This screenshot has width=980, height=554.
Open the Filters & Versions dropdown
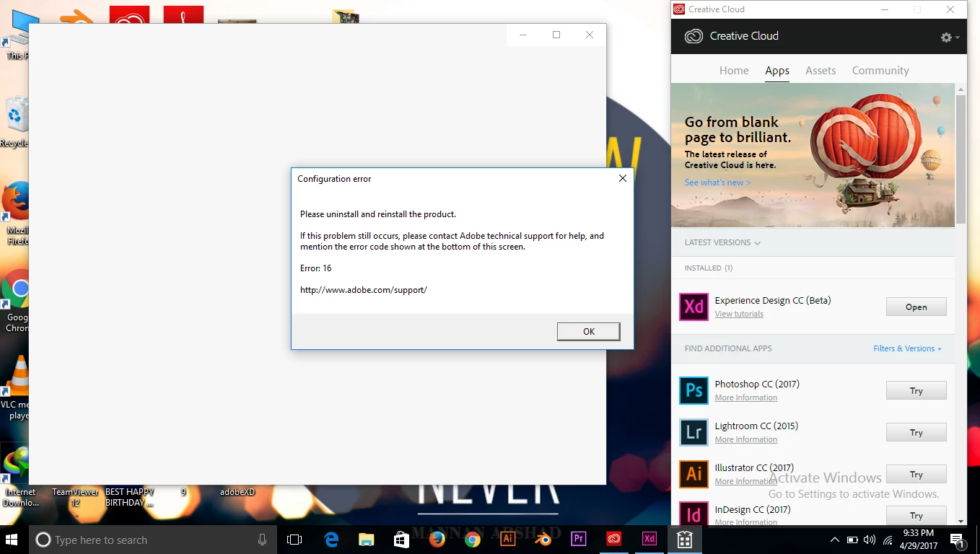907,348
